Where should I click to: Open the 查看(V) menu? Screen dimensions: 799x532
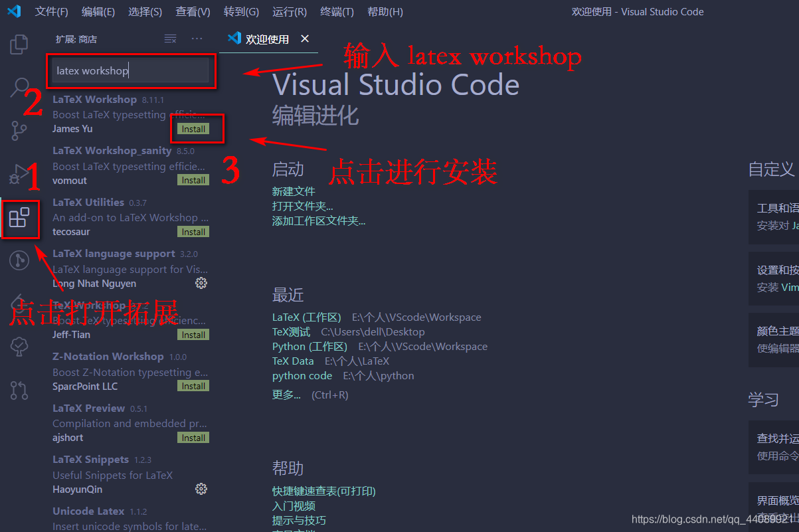[193, 12]
